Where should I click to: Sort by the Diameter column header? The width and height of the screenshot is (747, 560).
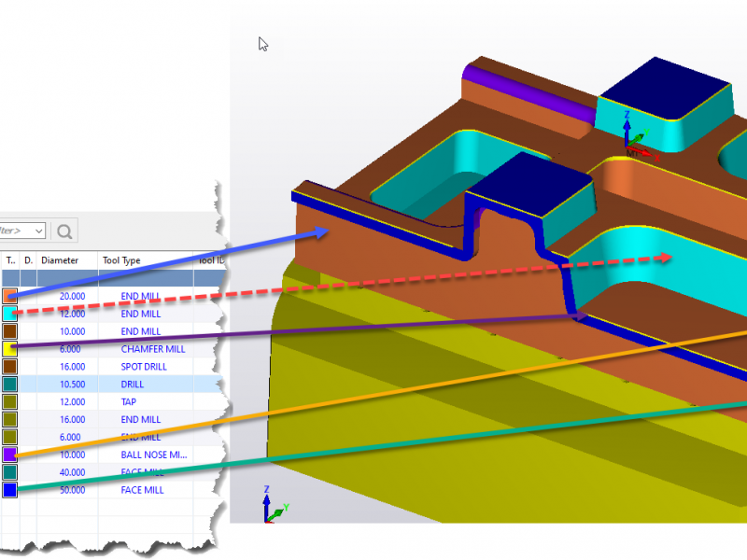tap(61, 260)
